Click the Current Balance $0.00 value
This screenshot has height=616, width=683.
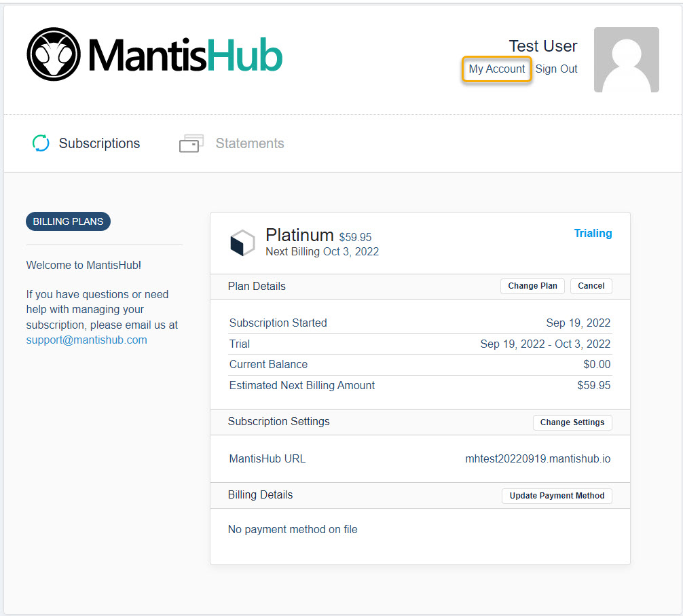[597, 364]
